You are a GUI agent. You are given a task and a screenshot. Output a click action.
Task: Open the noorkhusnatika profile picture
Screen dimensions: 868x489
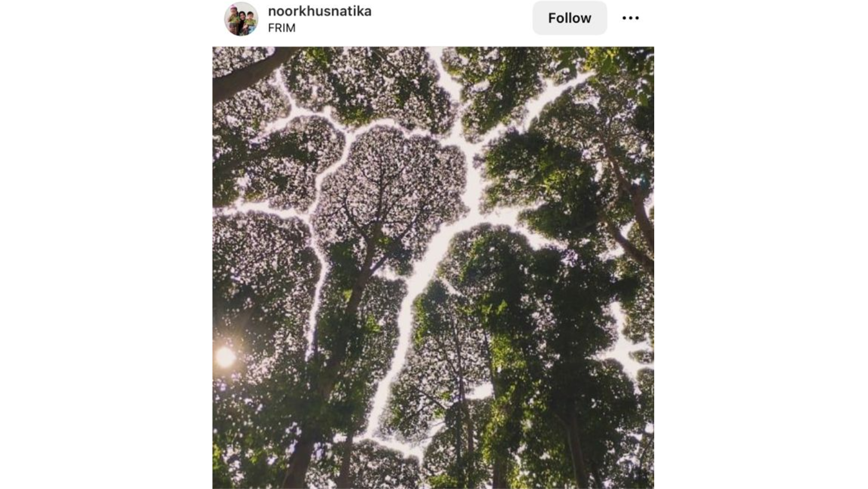coord(241,19)
